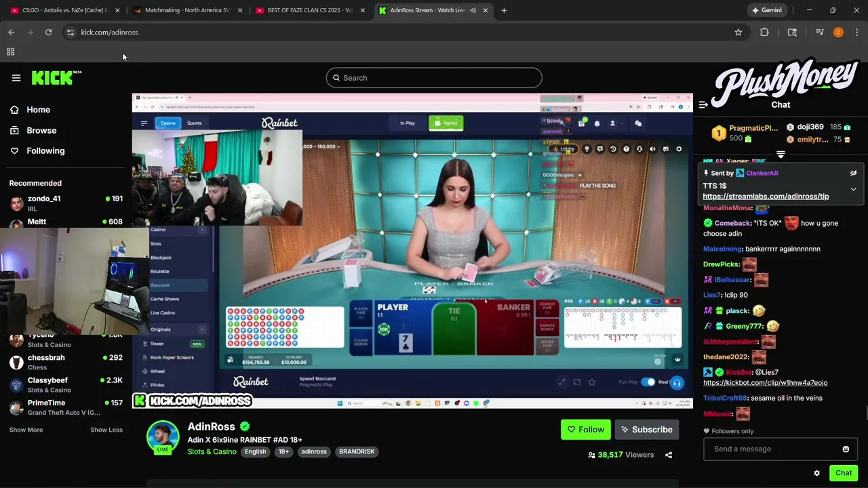Send message with the Chat button
The height and width of the screenshot is (488, 868).
point(844,473)
